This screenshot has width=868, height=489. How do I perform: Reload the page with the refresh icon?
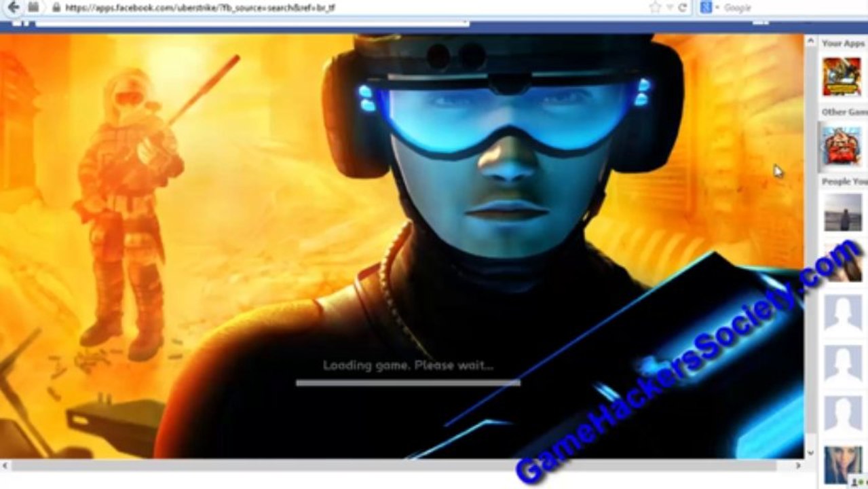point(683,7)
